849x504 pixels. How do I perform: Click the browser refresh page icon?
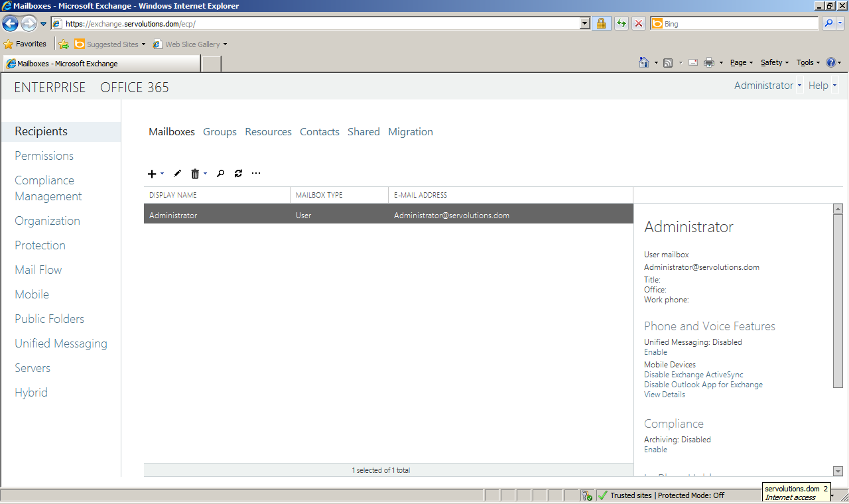click(621, 24)
